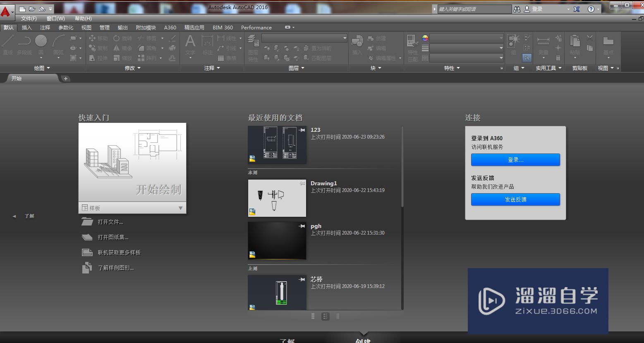Select the Line (直线) tool
The width and height of the screenshot is (644, 343).
[8, 45]
